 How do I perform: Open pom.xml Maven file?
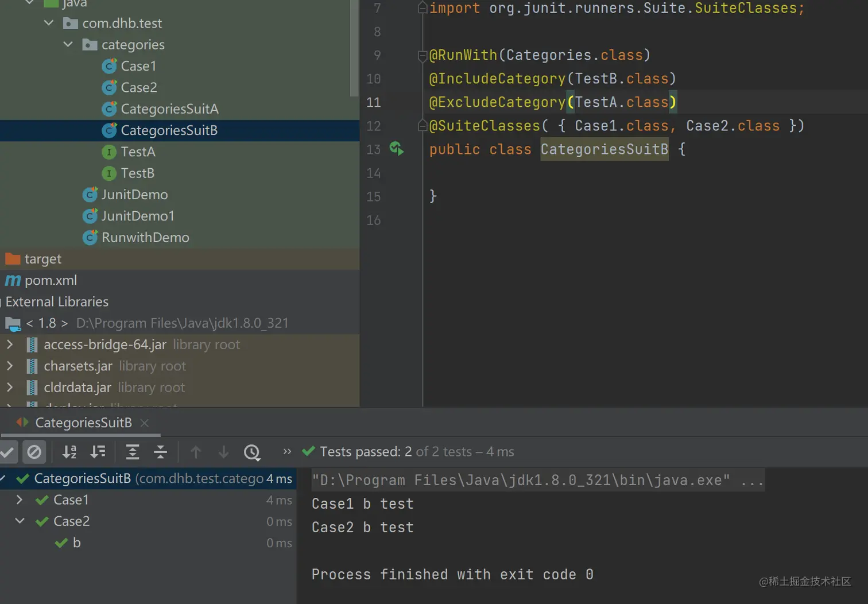pos(51,280)
